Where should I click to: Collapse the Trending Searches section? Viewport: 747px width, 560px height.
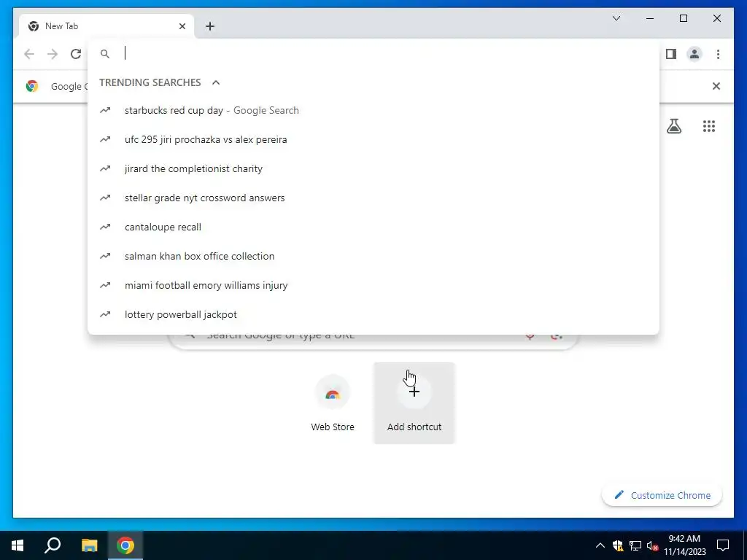pyautogui.click(x=216, y=82)
